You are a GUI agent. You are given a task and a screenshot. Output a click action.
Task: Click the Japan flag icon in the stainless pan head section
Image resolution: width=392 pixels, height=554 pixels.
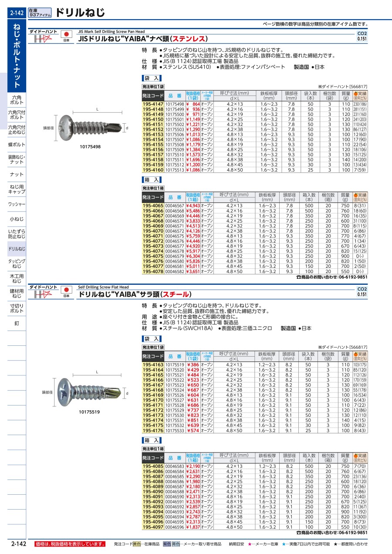click(x=66, y=34)
